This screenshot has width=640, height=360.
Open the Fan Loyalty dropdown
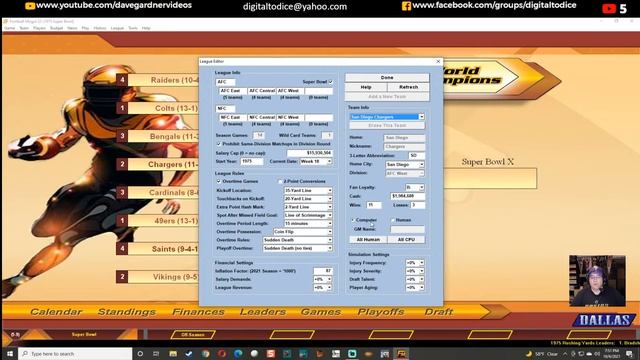coord(421,187)
